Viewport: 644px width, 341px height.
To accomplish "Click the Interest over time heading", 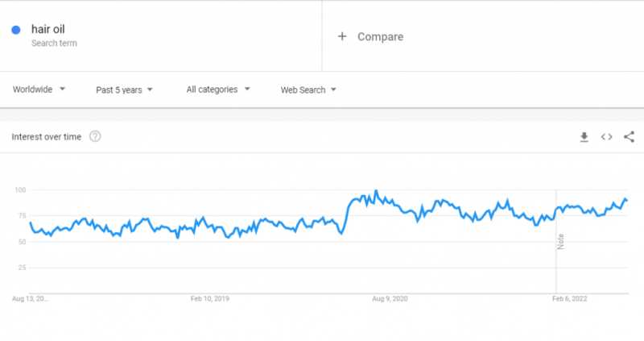I will 47,137.
